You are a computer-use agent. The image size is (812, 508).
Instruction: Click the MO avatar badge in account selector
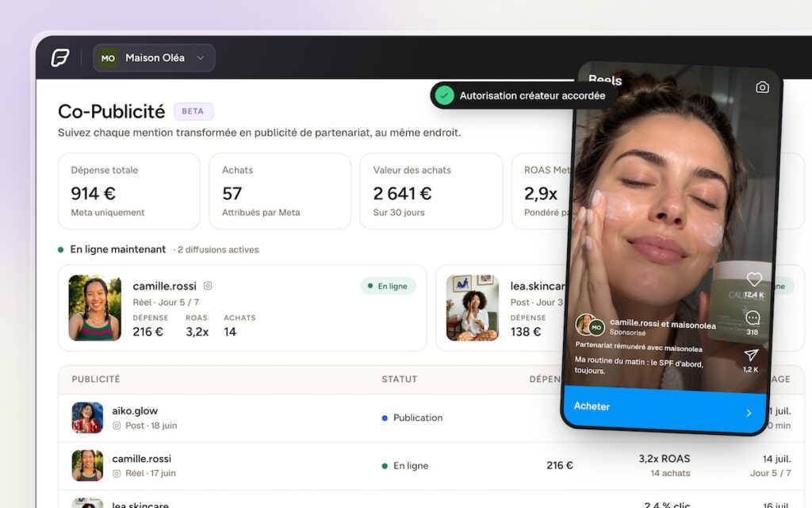tap(108, 58)
